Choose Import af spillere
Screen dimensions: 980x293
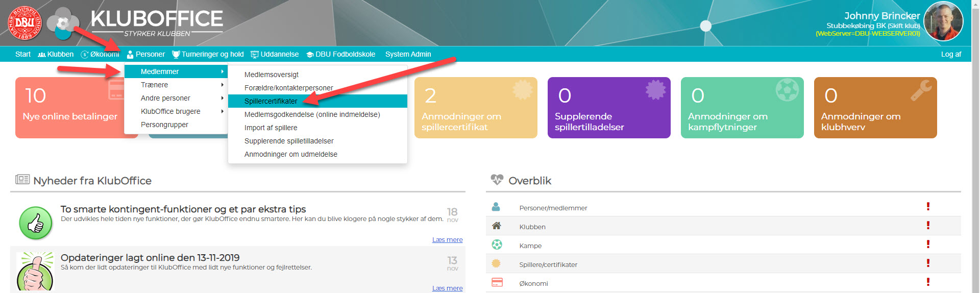317,128
